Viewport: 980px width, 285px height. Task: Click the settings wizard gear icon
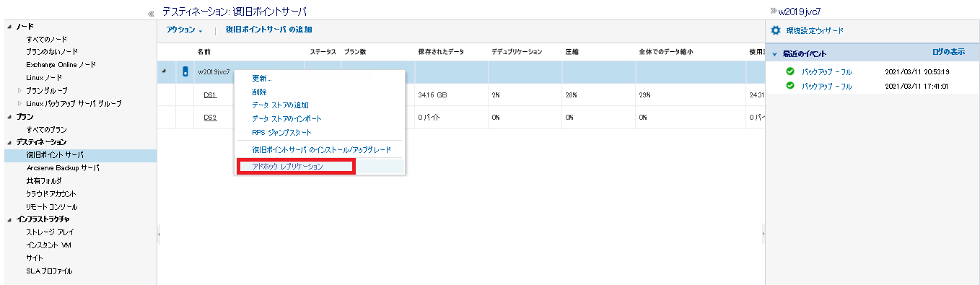pos(776,30)
